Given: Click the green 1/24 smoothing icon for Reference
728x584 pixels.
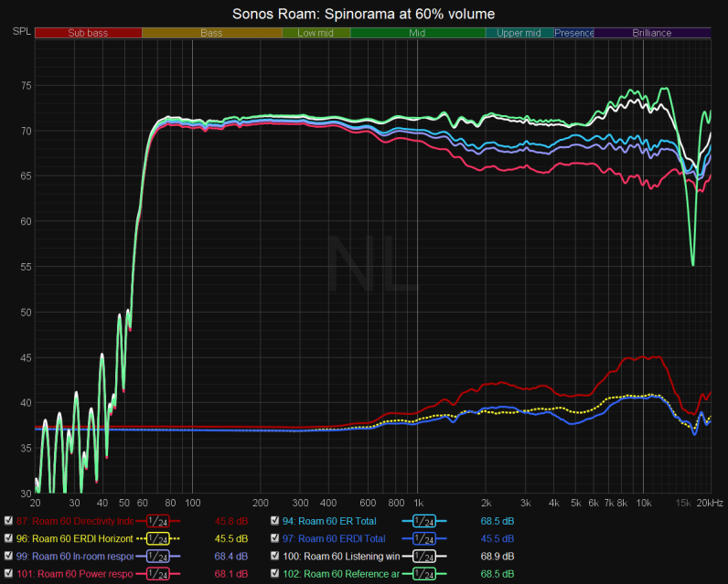Looking at the screenshot, I should pos(424,573).
